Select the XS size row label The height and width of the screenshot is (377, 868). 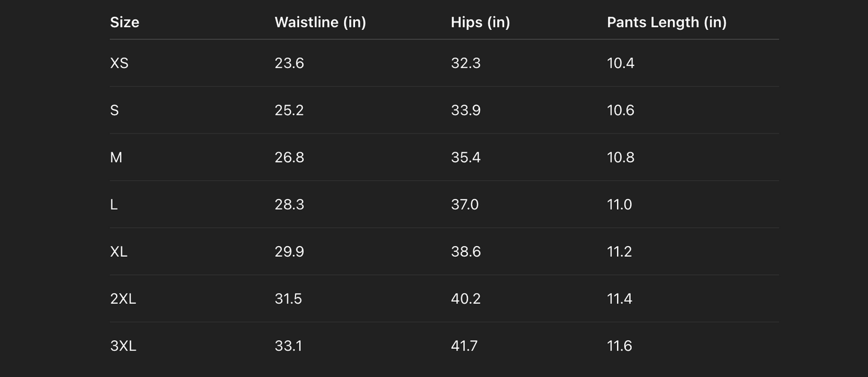(119, 63)
